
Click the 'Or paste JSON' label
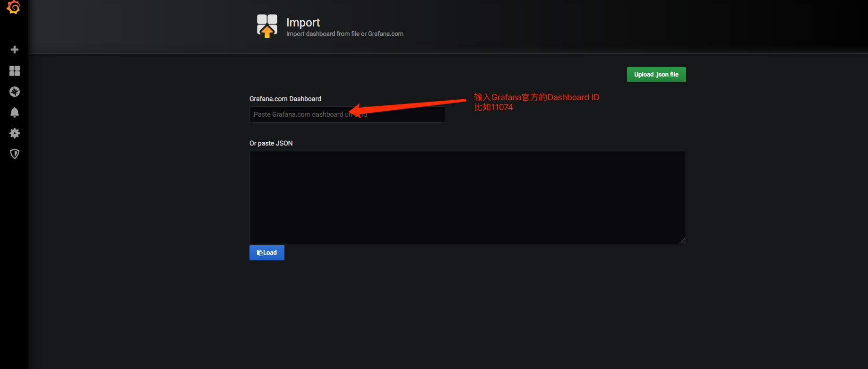[271, 143]
